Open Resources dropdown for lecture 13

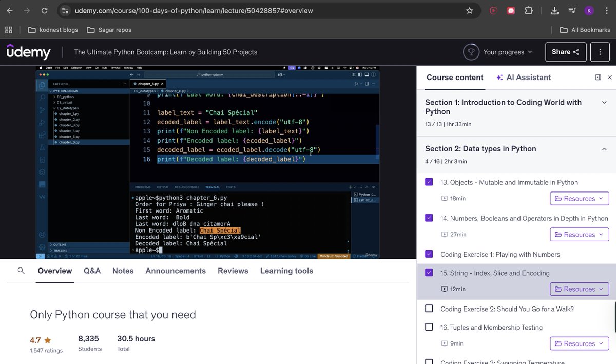pos(580,199)
